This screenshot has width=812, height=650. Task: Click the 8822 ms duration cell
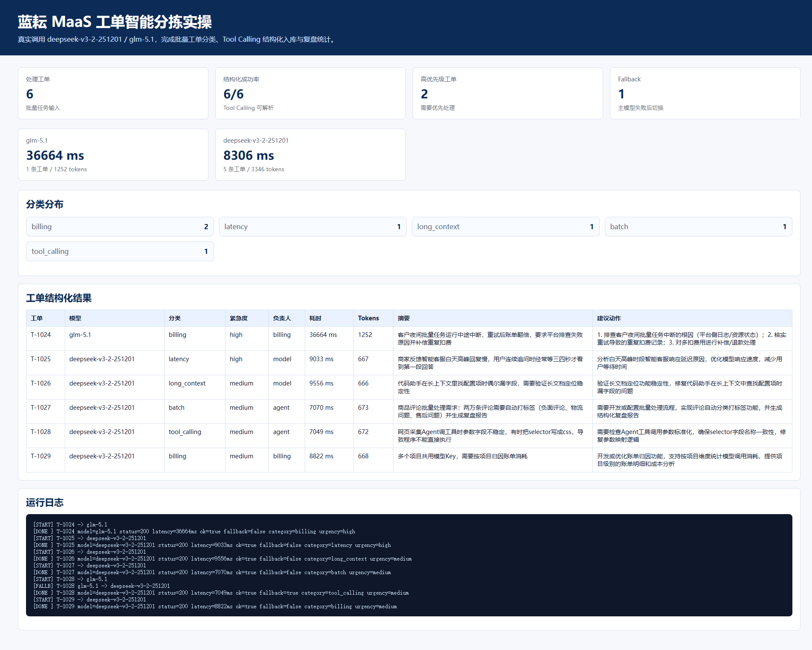[x=329, y=460]
